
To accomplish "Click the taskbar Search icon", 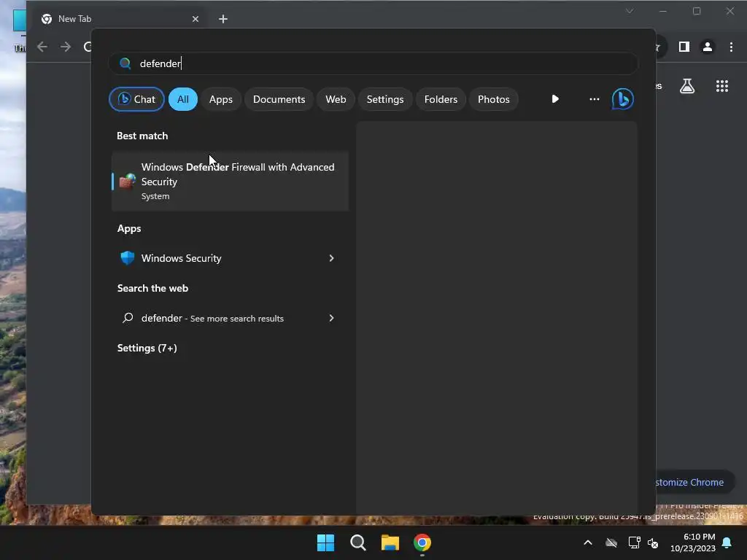I will coord(357,542).
